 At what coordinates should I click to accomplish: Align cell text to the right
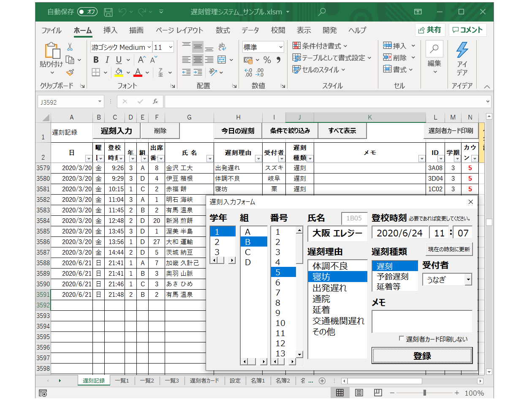(x=209, y=60)
